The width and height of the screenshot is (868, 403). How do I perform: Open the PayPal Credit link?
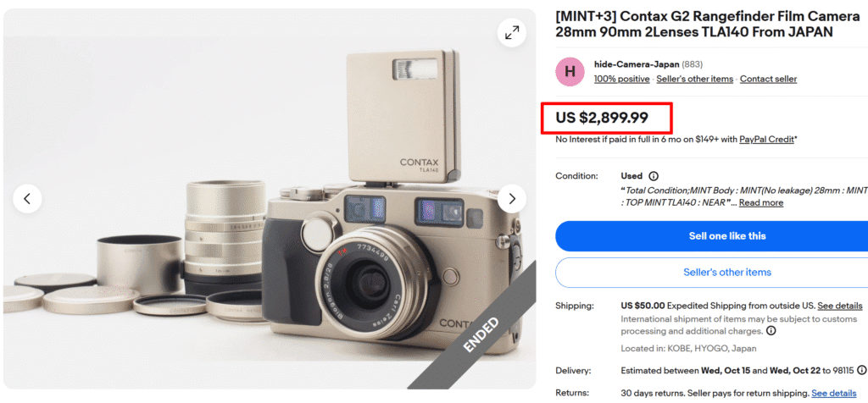click(766, 139)
